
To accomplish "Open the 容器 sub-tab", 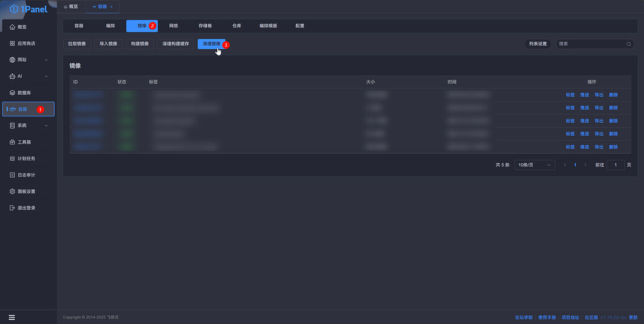I will 79,26.
